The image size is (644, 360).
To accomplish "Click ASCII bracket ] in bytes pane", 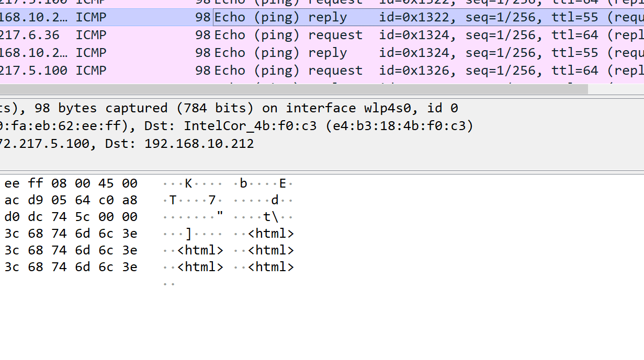I will click(x=188, y=234).
